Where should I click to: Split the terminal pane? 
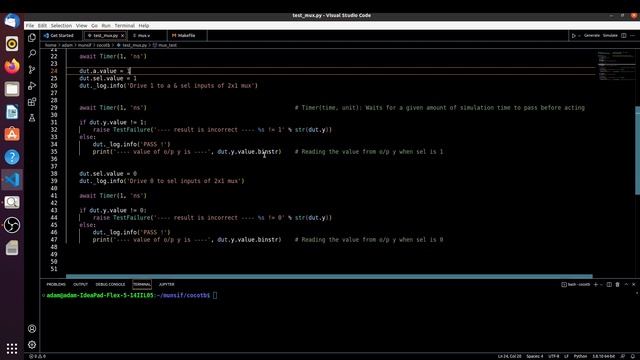609,284
